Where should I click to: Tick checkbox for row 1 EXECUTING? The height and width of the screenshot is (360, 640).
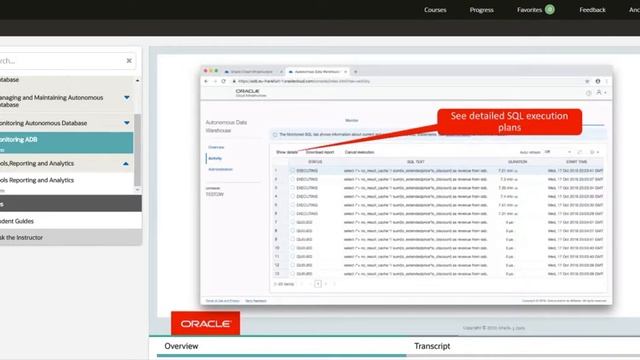[292, 171]
